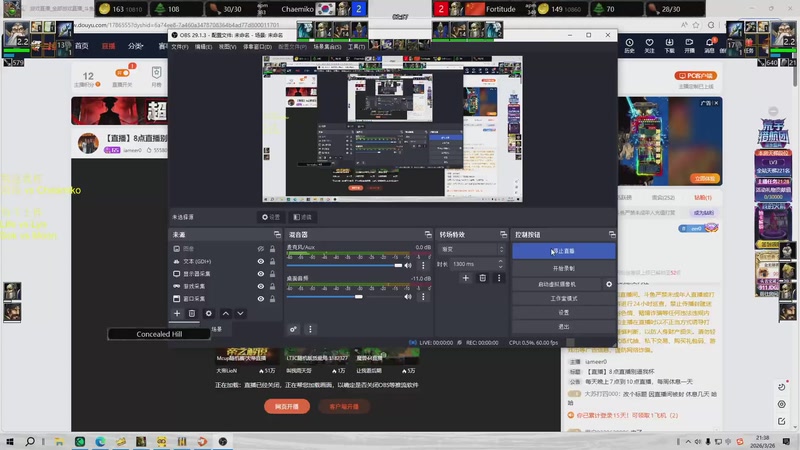Undock the audio mixer (混音器) panel

pos(428,235)
